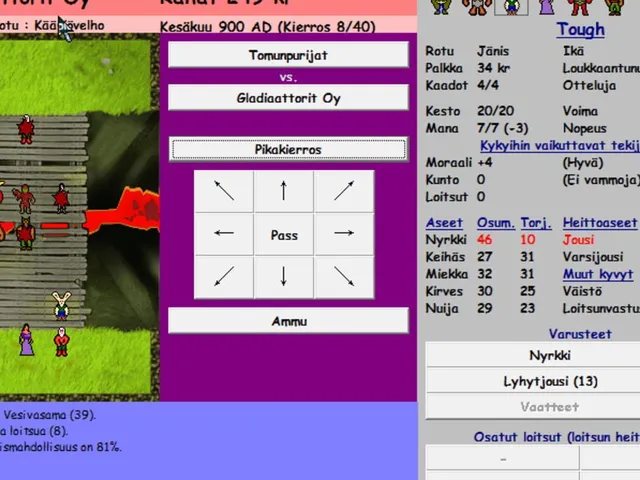This screenshot has width=640, height=480.
Task: Click the Gladiaattorit Oy team button
Action: (x=288, y=98)
